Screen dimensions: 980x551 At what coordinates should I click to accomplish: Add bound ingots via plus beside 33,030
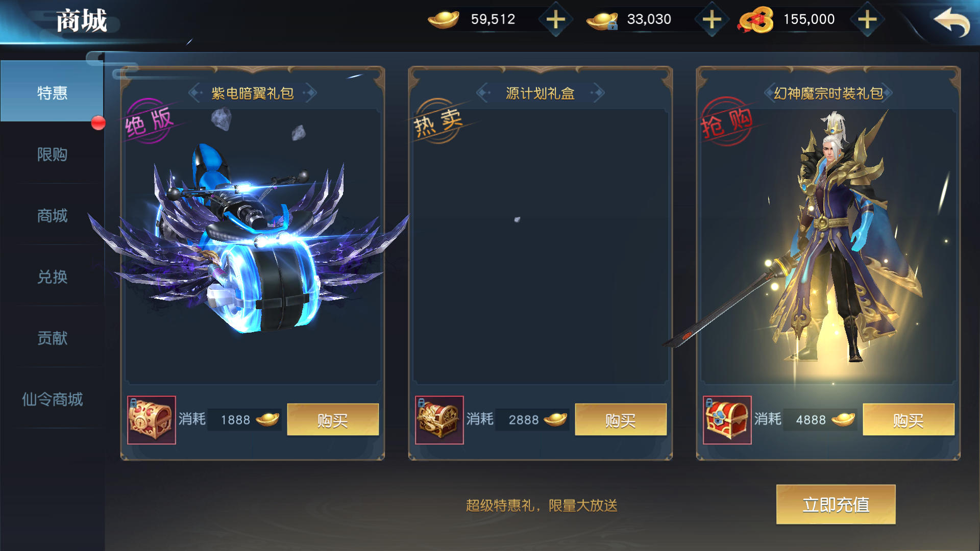(712, 20)
